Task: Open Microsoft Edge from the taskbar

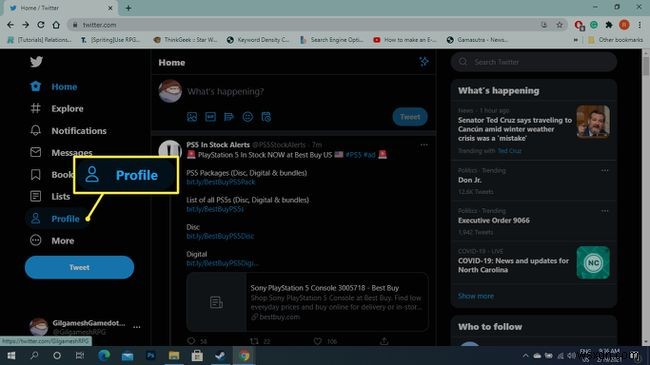Action: pyautogui.click(x=104, y=355)
